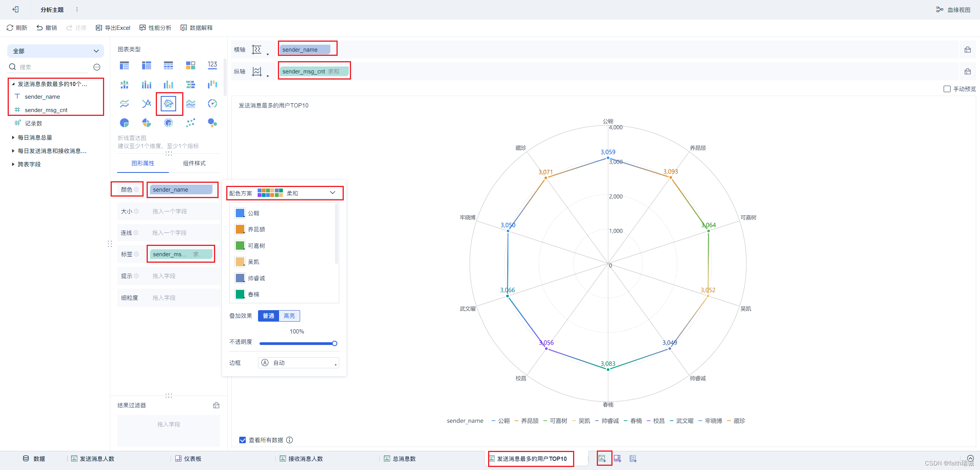This screenshot has width=980, height=470.
Task: Select the area chart type
Action: (x=191, y=104)
